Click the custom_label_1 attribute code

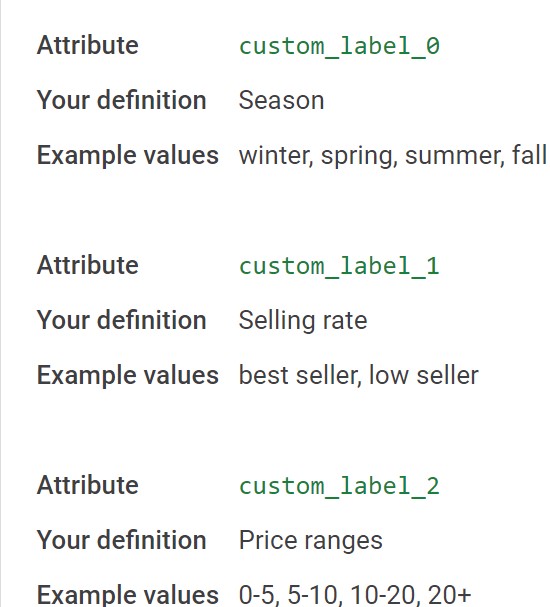click(x=339, y=266)
